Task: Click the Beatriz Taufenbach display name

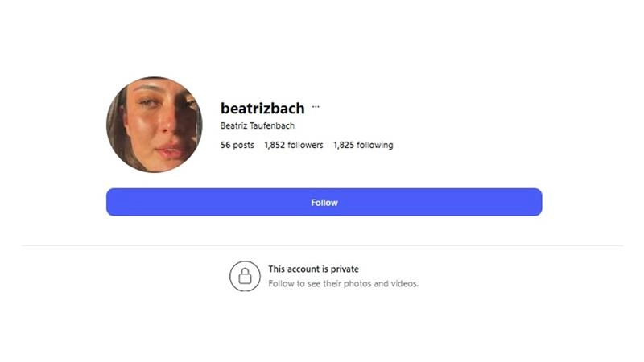Action: click(258, 125)
